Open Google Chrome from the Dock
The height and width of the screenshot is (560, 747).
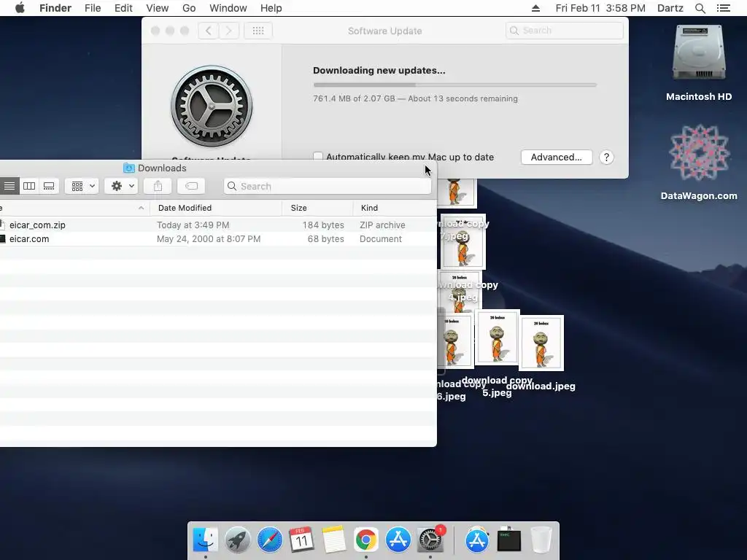point(366,540)
